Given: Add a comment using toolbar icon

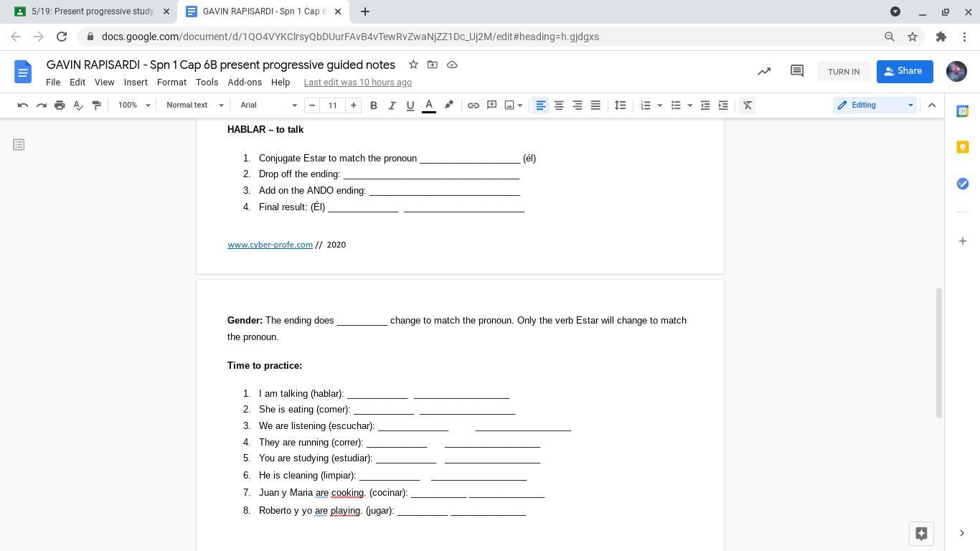Looking at the screenshot, I should (x=492, y=105).
